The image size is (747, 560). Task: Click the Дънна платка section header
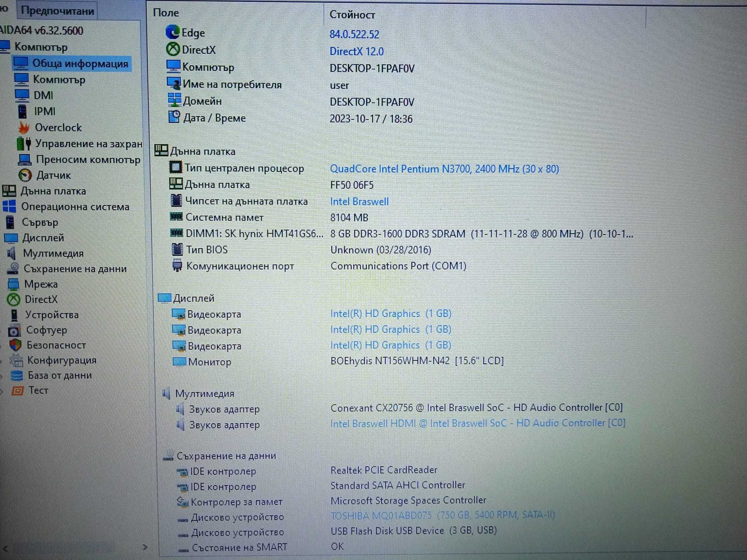click(196, 151)
